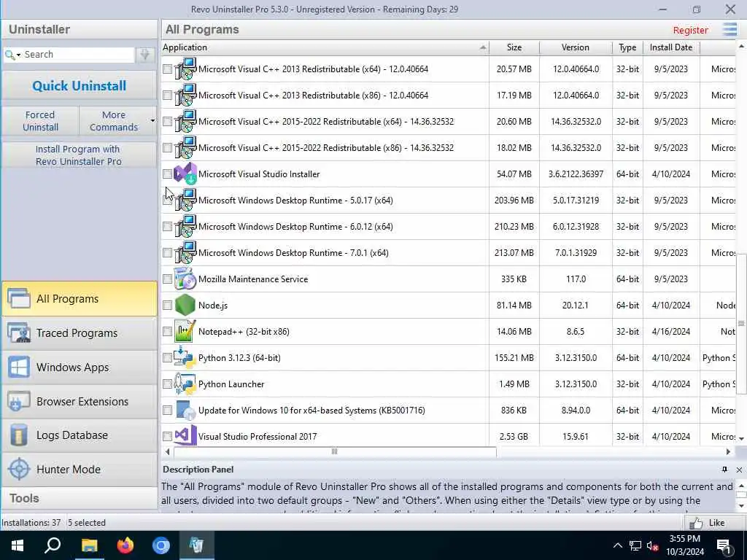
Task: Click the Notepad++ application icon
Action: click(x=185, y=332)
